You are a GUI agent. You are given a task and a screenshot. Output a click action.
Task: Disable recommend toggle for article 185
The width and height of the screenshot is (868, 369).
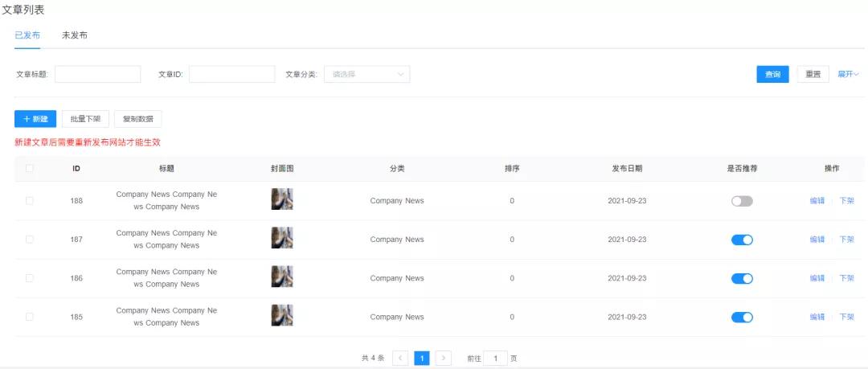(x=742, y=318)
